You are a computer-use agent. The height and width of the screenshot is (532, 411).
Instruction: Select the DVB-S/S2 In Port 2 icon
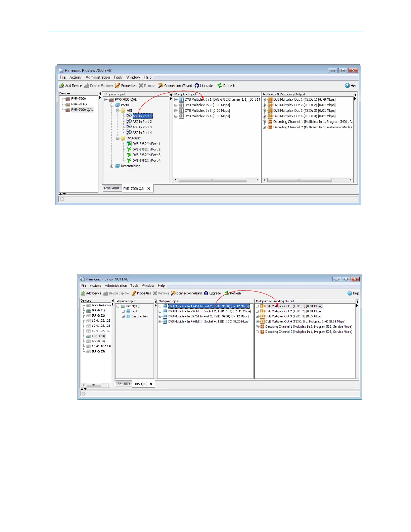tap(129, 149)
